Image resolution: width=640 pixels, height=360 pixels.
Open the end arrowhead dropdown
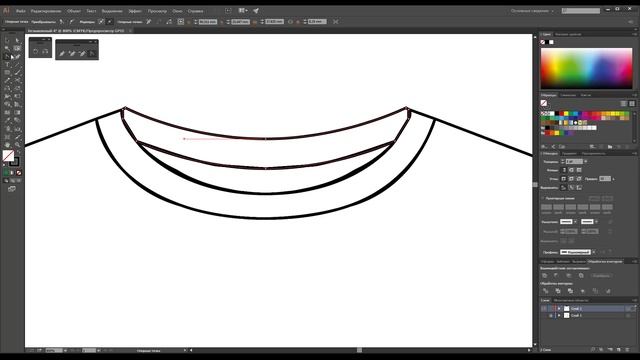click(596, 222)
